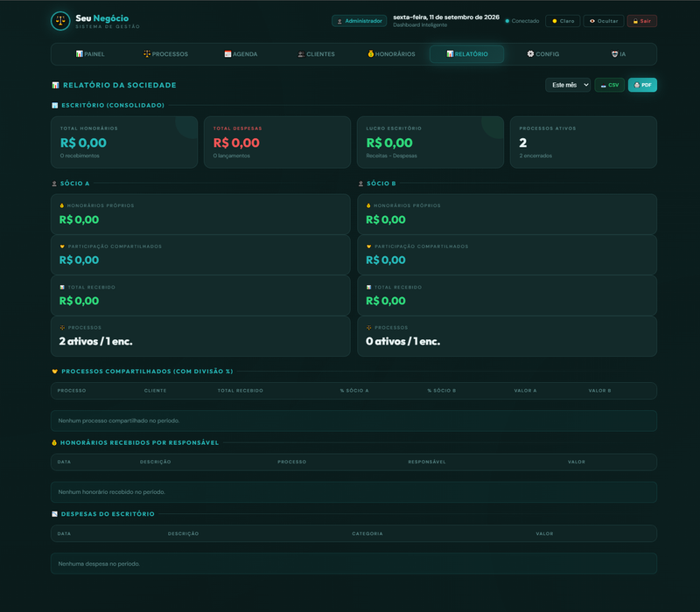Export the report as PDF
The height and width of the screenshot is (612, 700).
coord(642,85)
